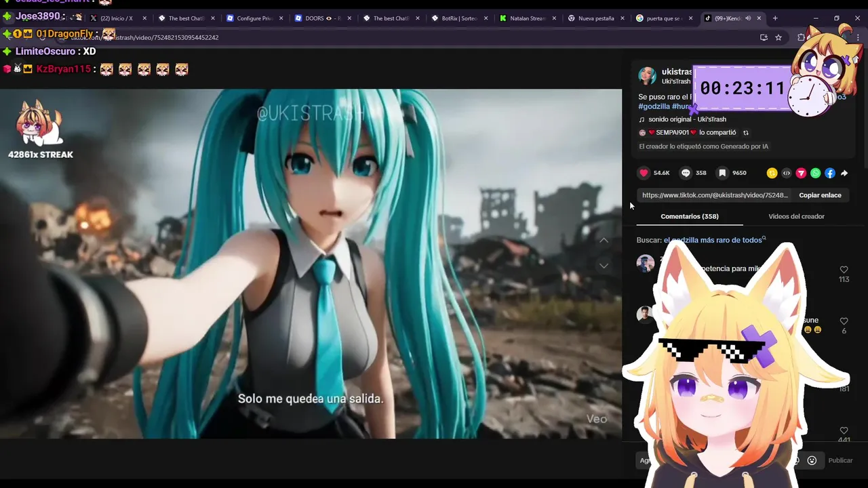Open the emoji picker in comment box
Viewport: 868px width, 488px height.
coord(812,460)
